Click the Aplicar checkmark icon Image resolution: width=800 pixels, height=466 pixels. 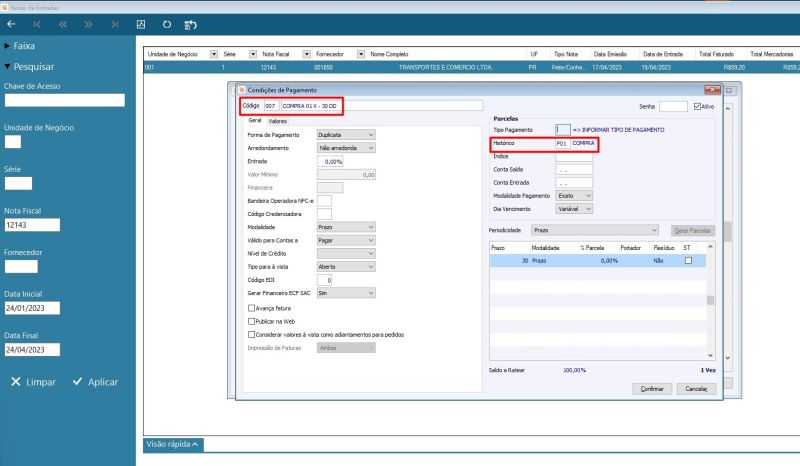[x=77, y=381]
